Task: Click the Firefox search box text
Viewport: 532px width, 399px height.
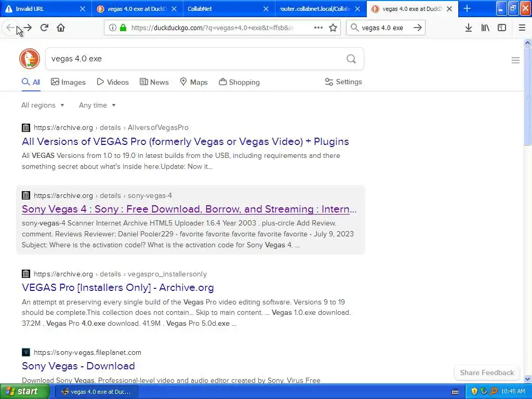Action: [x=382, y=28]
